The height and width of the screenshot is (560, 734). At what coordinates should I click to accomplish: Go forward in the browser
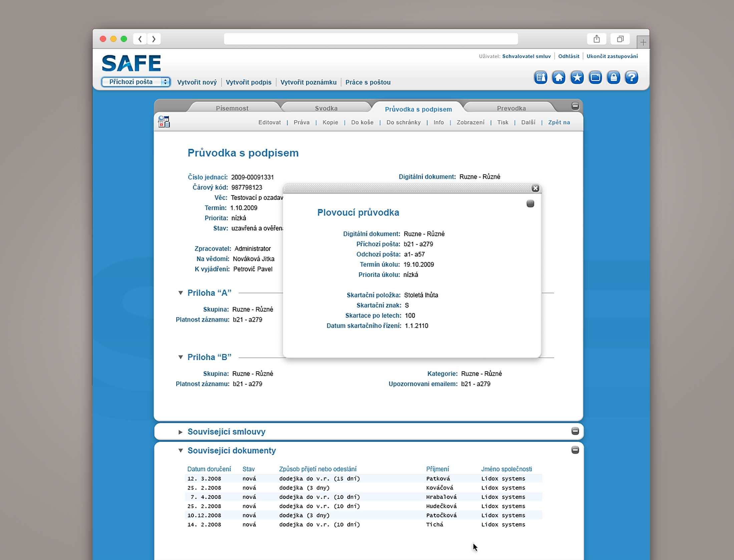(154, 39)
